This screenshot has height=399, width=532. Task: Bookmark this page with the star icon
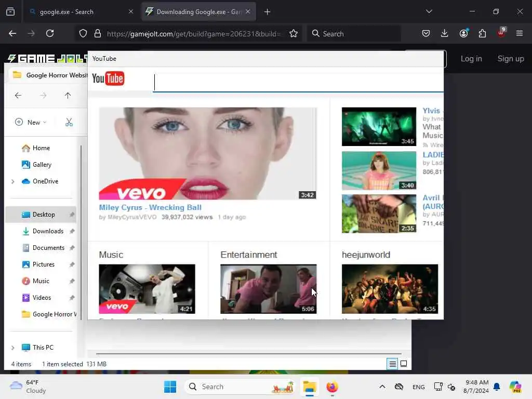point(294,33)
